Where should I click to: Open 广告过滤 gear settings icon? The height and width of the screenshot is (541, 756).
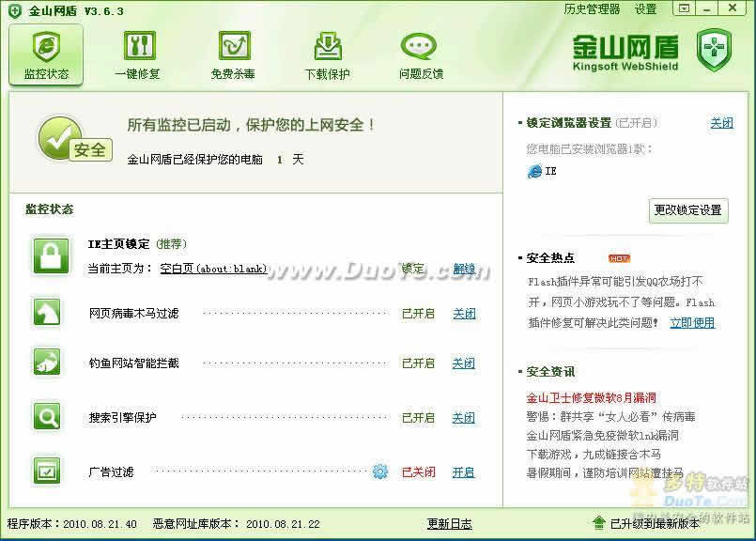[380, 471]
